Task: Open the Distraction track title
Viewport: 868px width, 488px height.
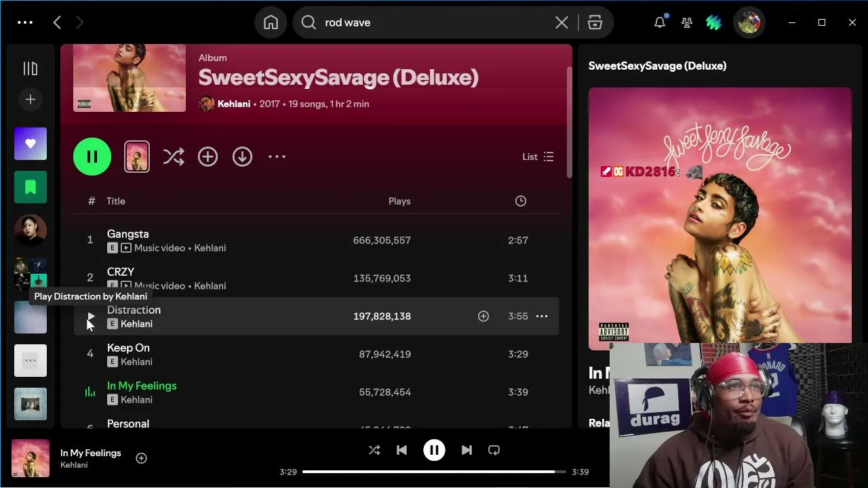Action: pyautogui.click(x=134, y=310)
